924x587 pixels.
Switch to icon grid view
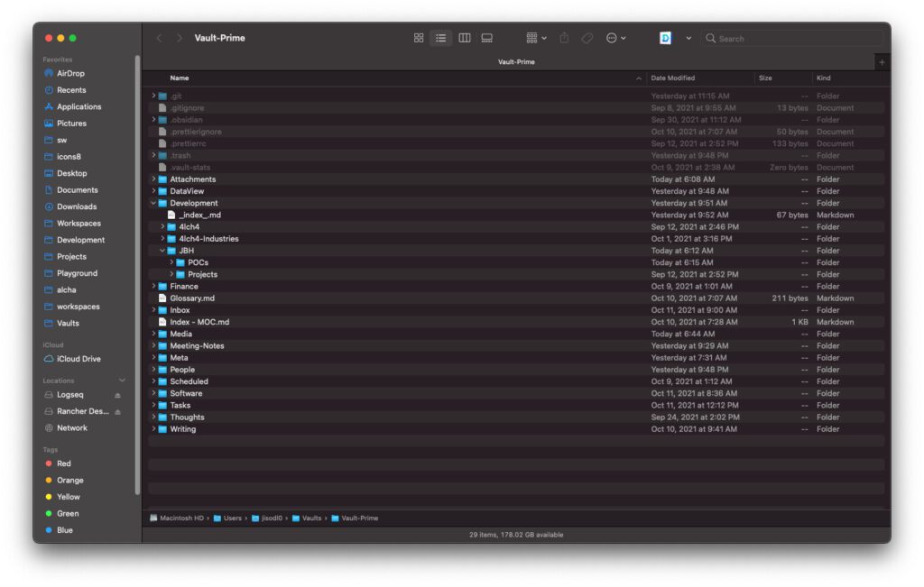[419, 38]
